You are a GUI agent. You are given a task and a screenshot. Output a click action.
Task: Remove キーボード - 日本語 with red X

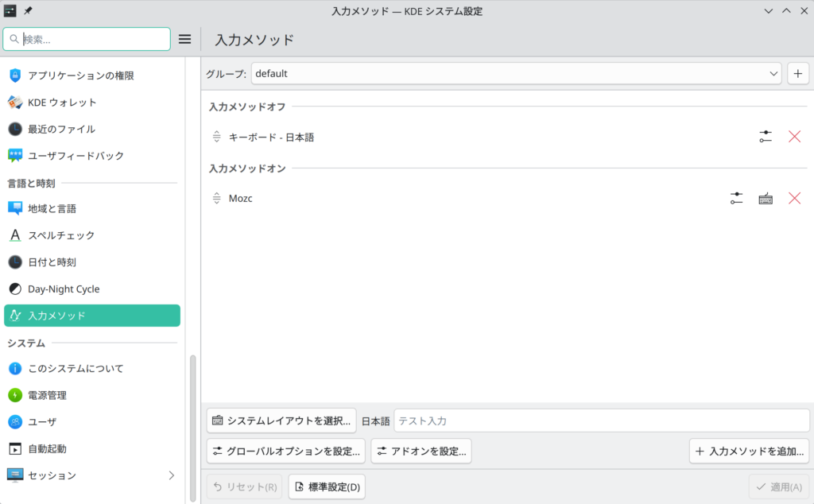click(x=794, y=137)
